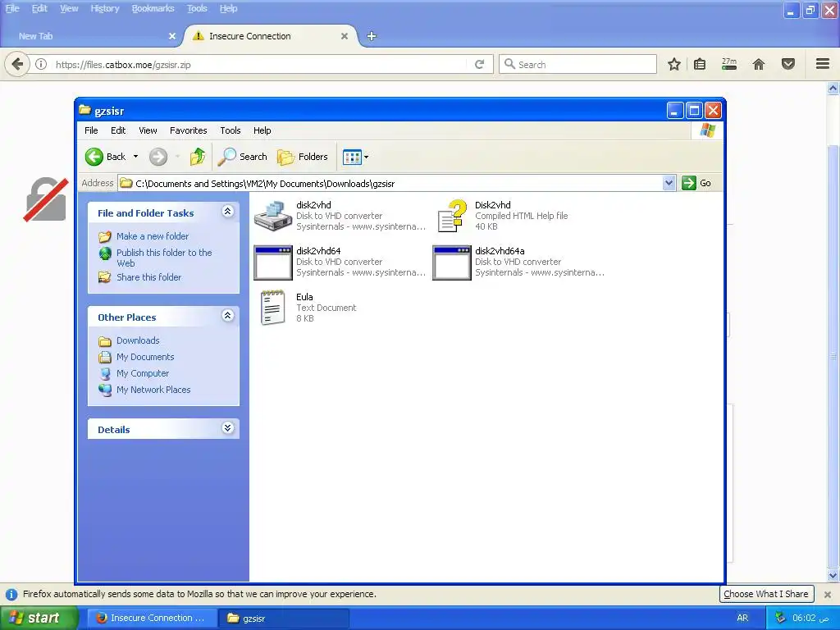Toggle the Folders pane button
840x630 pixels.
coord(302,157)
